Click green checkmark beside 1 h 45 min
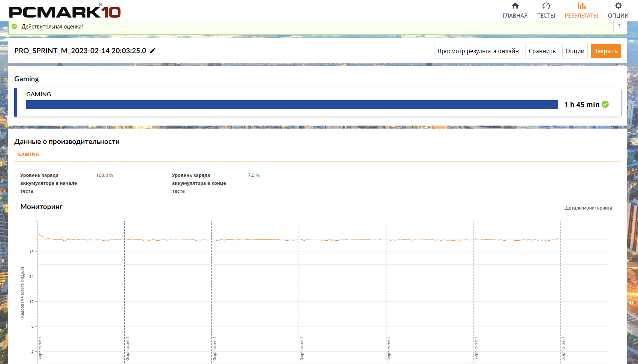The width and height of the screenshot is (638, 364). click(x=605, y=105)
